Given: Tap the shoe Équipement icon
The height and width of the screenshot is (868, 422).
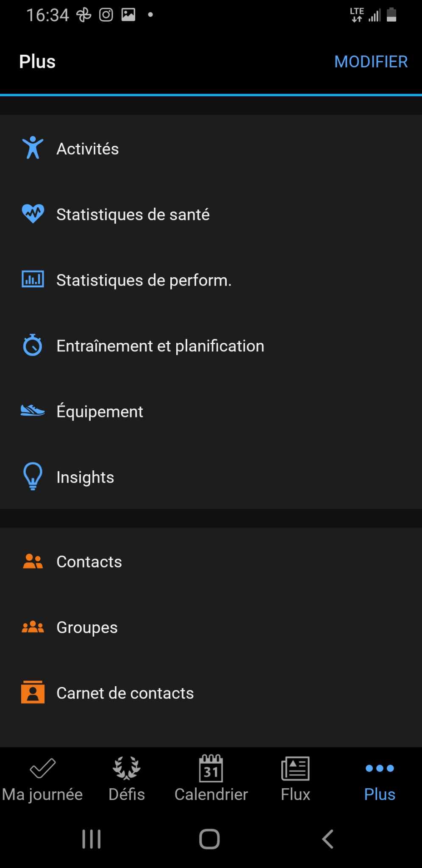Looking at the screenshot, I should pos(33,411).
